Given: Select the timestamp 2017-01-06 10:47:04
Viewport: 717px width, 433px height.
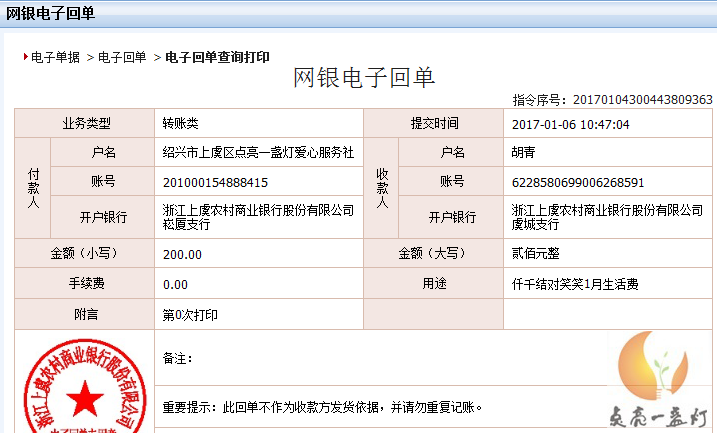Looking at the screenshot, I should [570, 124].
